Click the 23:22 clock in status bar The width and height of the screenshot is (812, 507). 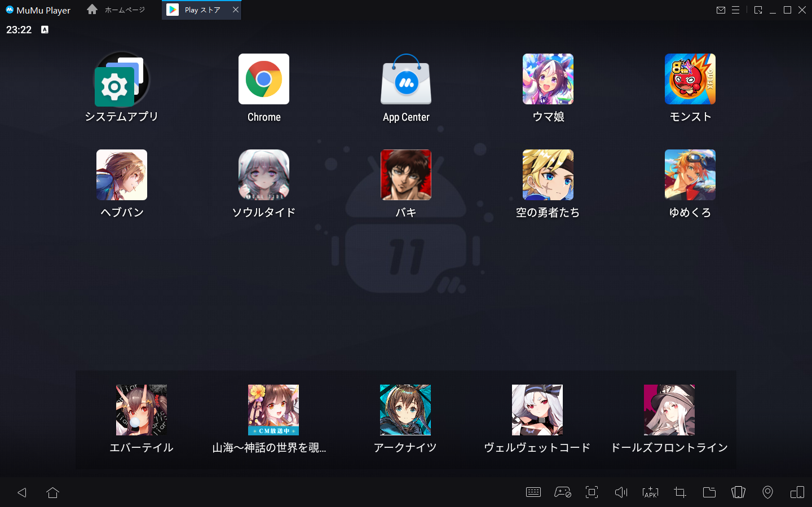19,29
